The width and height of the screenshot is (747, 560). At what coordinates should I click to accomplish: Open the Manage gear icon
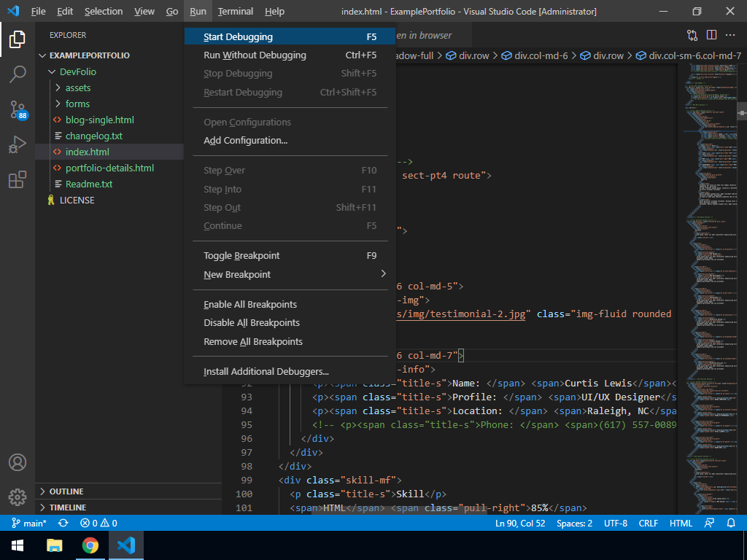18,497
